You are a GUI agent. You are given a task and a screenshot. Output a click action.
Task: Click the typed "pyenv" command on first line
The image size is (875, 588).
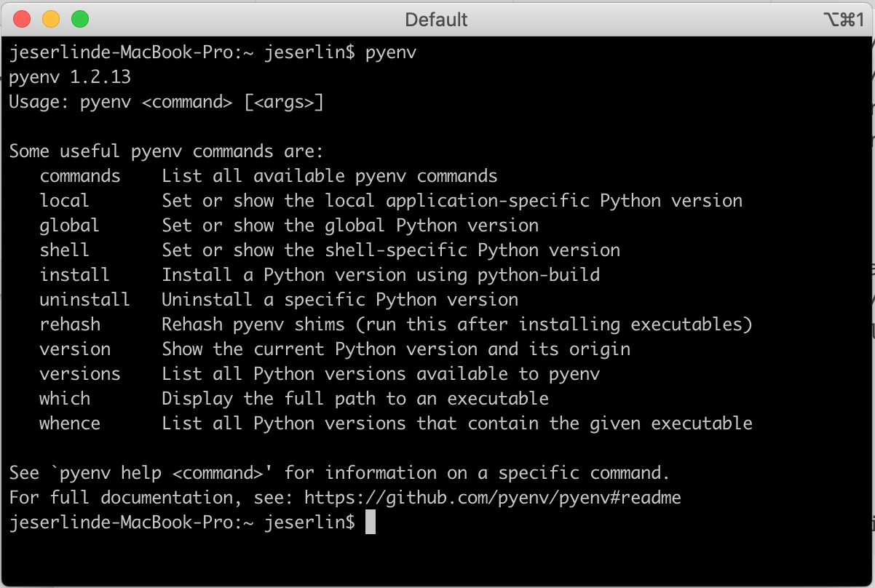pos(390,53)
